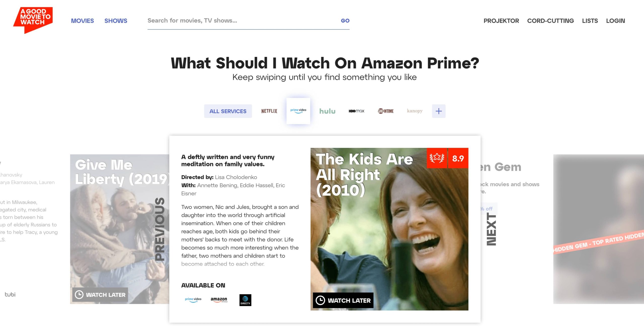Go to the previous movie Give Me Liberty

pyautogui.click(x=159, y=229)
